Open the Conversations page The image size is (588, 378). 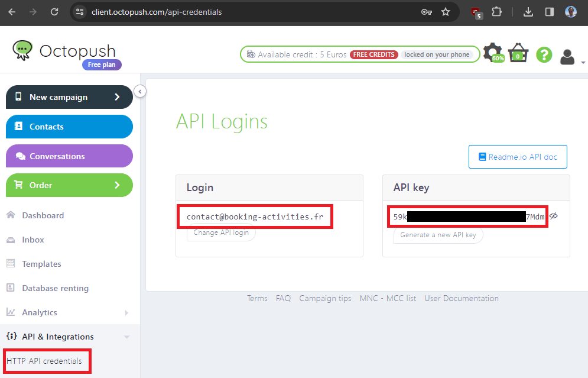click(69, 156)
